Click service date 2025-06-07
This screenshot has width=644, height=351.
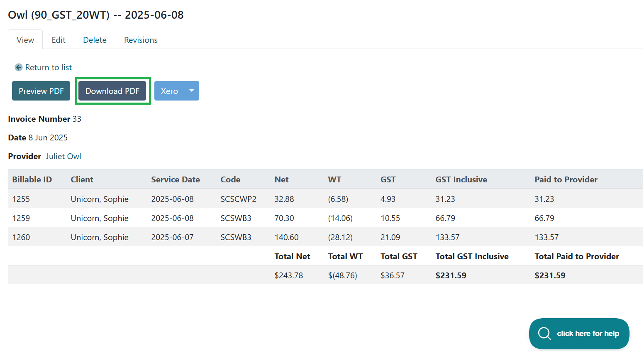(x=172, y=237)
